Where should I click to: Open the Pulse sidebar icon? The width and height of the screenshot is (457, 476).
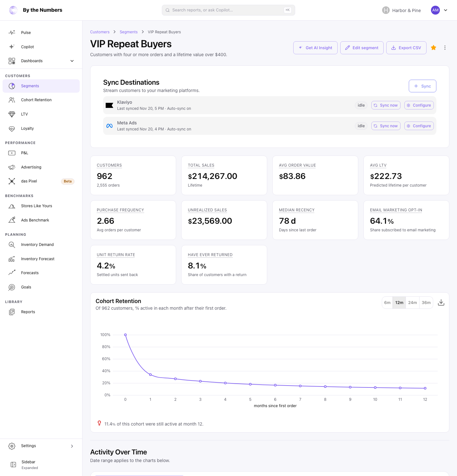point(12,33)
